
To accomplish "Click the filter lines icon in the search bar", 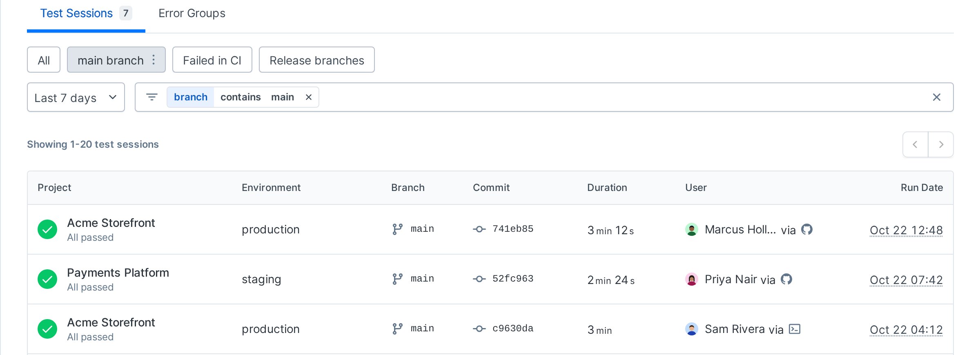I will coord(152,97).
